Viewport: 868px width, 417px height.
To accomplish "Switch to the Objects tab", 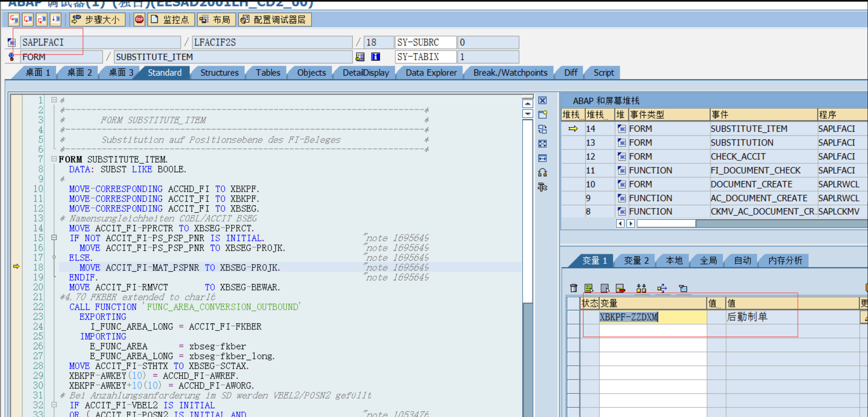I will click(311, 73).
